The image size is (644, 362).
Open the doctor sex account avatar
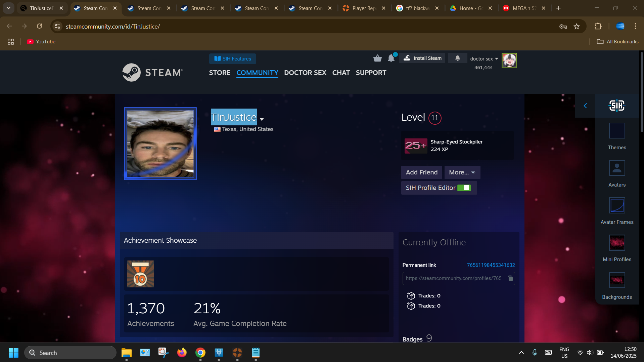point(509,61)
